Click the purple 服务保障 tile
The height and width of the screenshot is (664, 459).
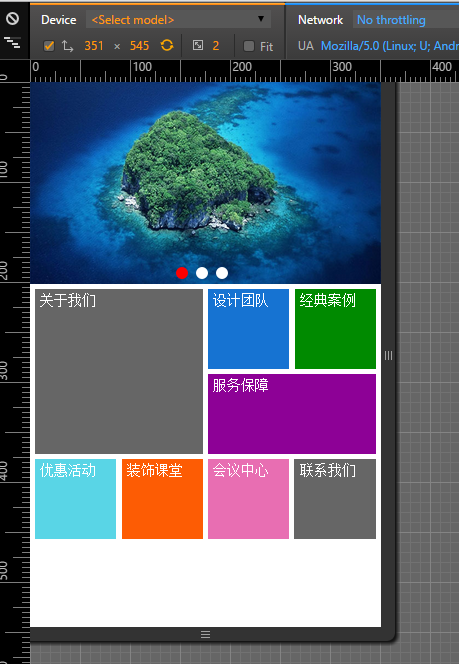(x=292, y=414)
